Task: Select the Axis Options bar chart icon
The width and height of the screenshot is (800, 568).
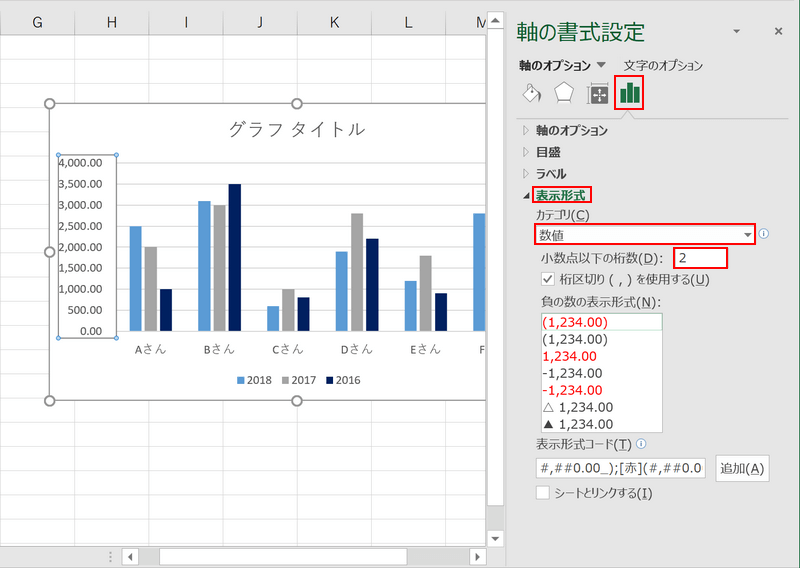Action: coord(630,93)
